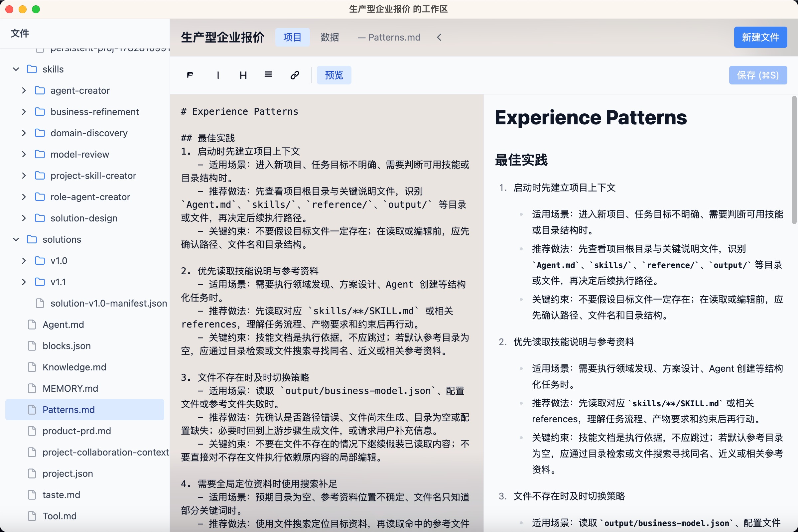
Task: Click the preview pane scrollbar
Action: (x=794, y=160)
